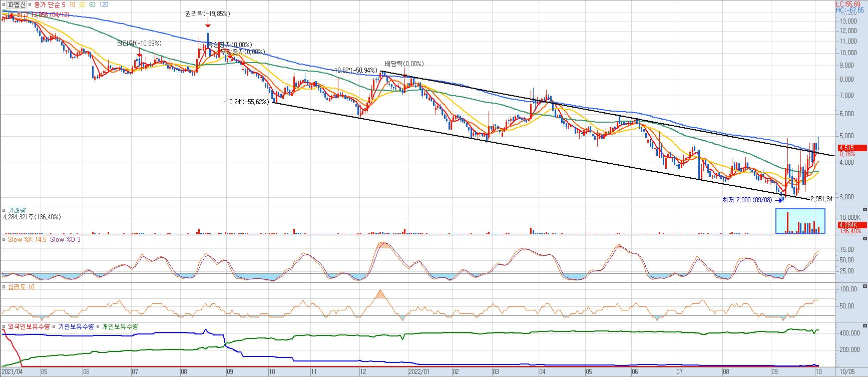Image resolution: width=868 pixels, height=377 pixels.
Task: Click the -10.24°(-55.62%) trendline label
Action: click(246, 102)
